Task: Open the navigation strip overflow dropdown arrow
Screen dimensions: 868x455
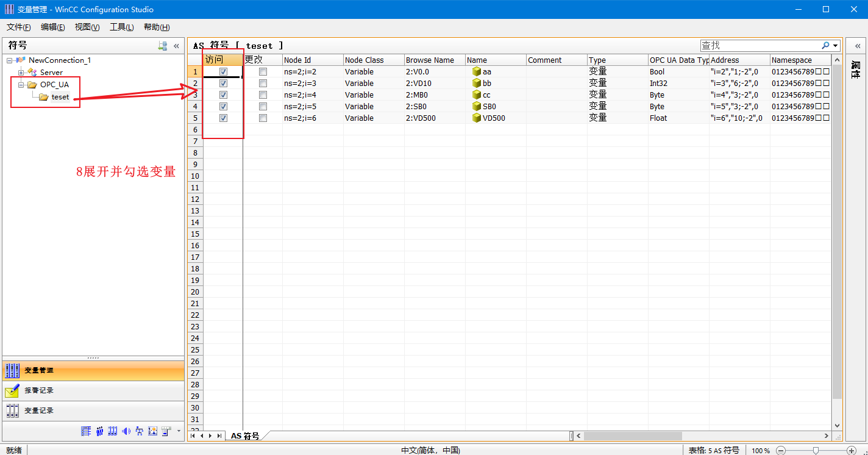Action: click(x=179, y=431)
